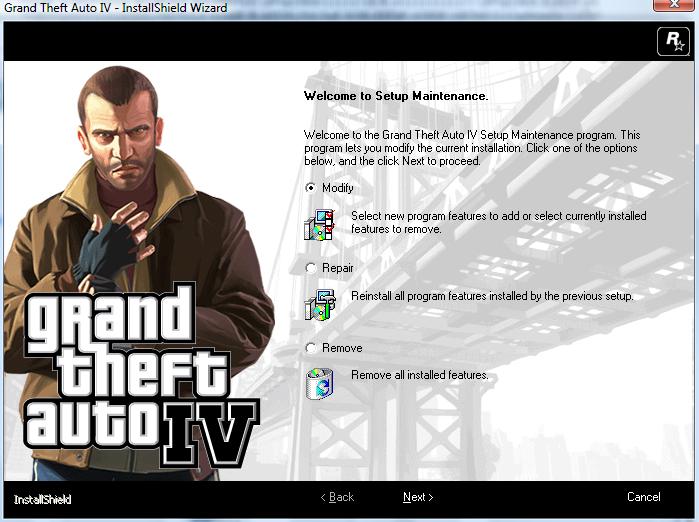Click the InstallShield label in footer
This screenshot has width=699, height=522.
[43, 499]
